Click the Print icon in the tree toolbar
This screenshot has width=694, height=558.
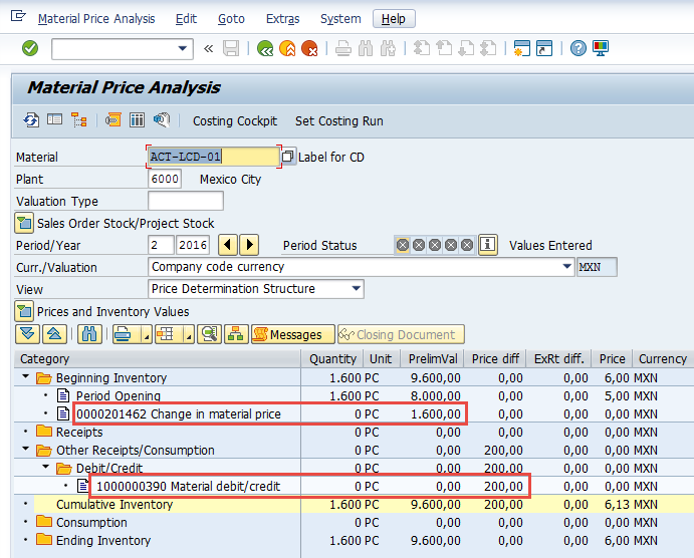(x=122, y=335)
